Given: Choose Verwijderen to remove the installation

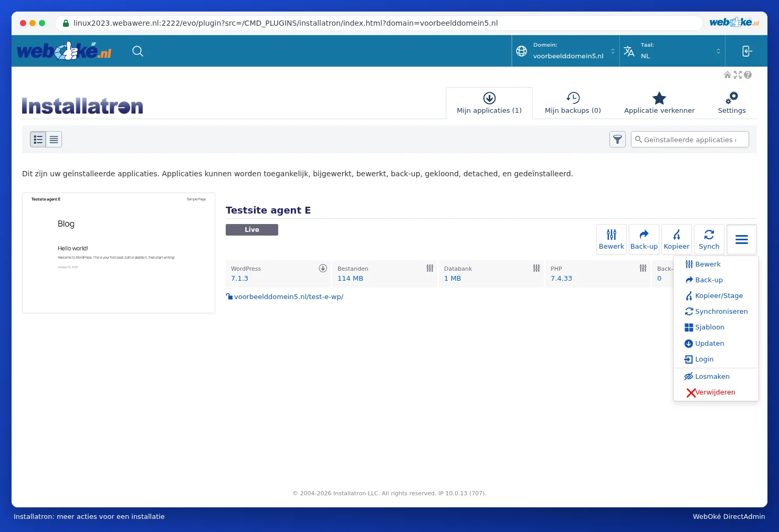Looking at the screenshot, I should pos(716,392).
